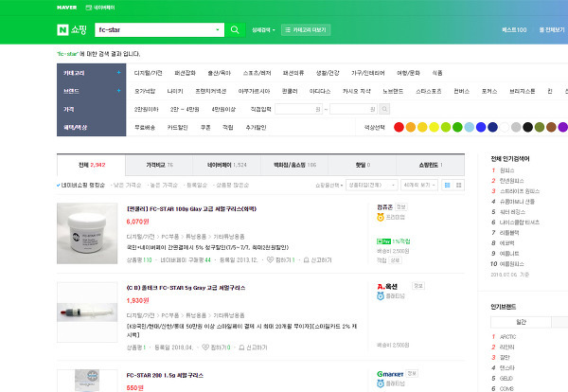Open the 베스트100 link

coord(514,29)
